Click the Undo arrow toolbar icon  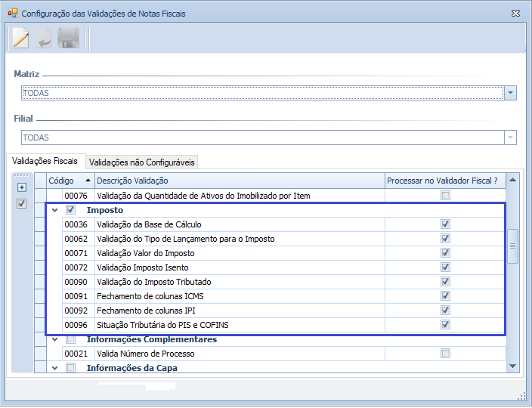click(45, 39)
